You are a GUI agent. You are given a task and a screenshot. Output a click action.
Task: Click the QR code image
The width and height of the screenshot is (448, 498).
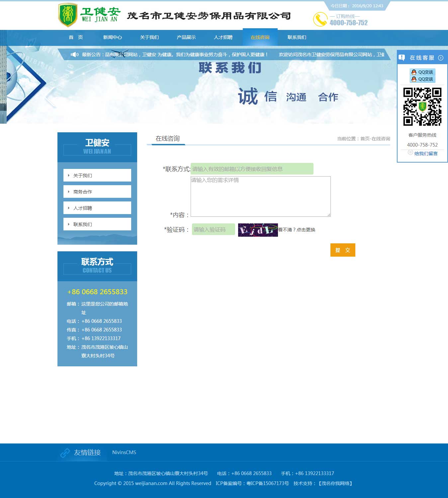pyautogui.click(x=422, y=107)
